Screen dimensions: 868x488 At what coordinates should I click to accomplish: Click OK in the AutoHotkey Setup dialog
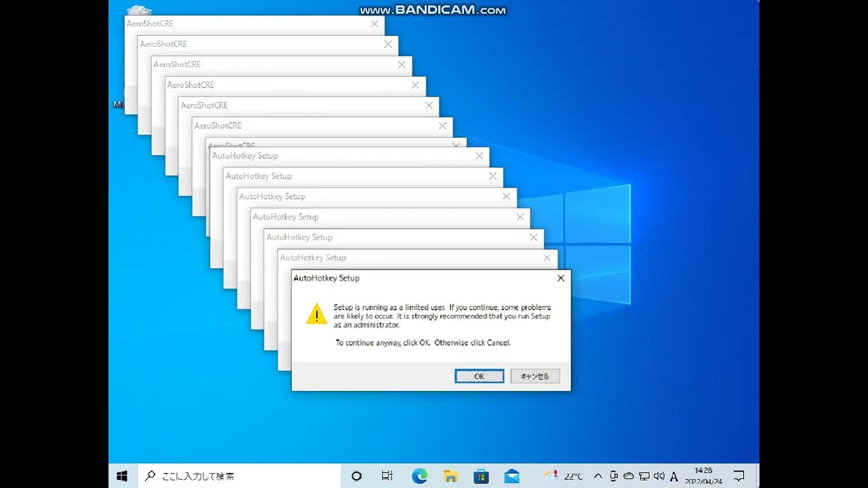[479, 376]
